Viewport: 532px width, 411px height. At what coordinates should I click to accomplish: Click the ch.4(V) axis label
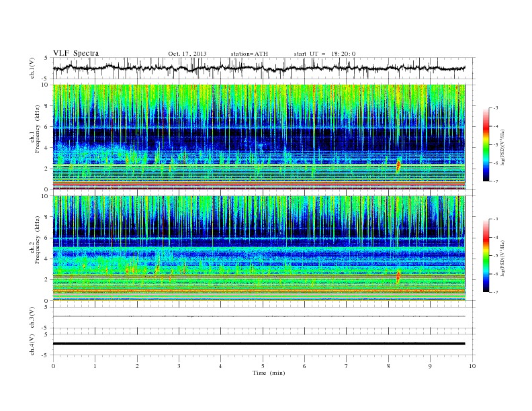(x=32, y=345)
